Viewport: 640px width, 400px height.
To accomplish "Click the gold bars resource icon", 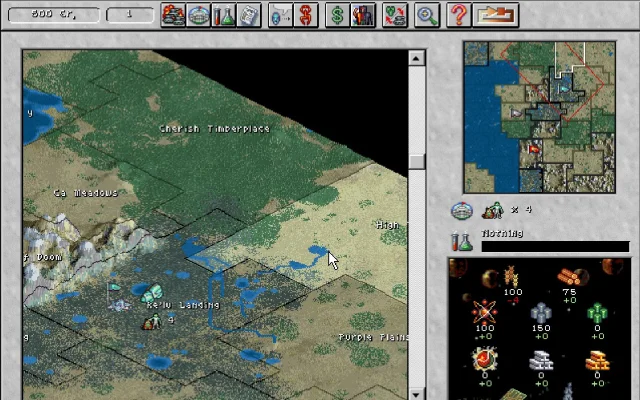I will [597, 360].
